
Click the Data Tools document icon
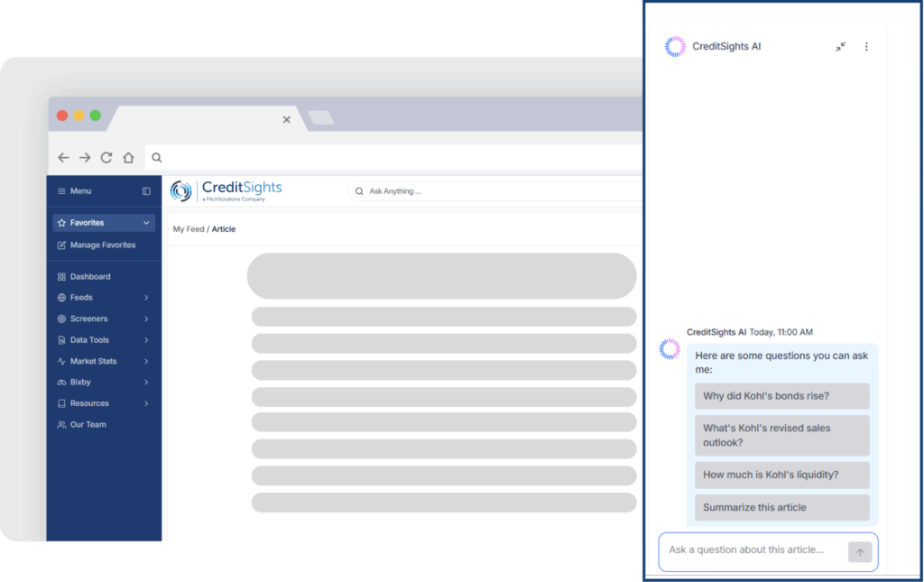pyautogui.click(x=61, y=340)
